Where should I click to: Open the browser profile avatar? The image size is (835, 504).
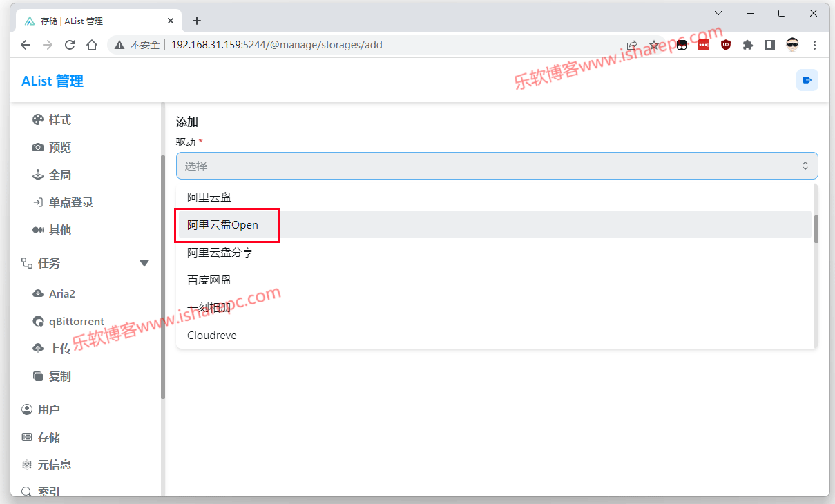pos(792,45)
